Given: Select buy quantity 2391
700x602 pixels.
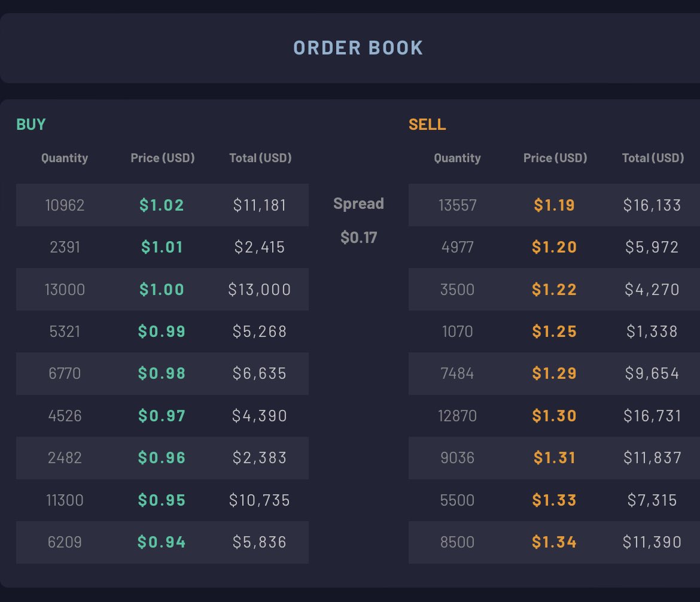Looking at the screenshot, I should [x=65, y=247].
